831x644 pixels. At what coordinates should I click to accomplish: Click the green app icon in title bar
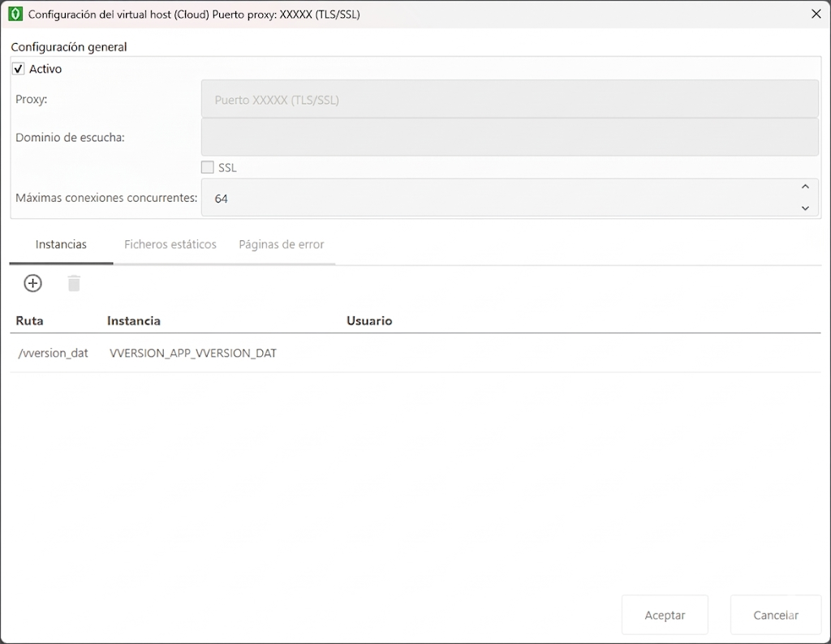[15, 14]
